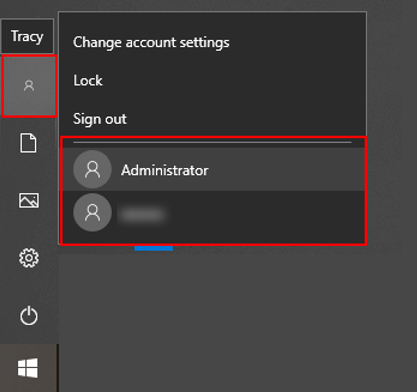This screenshot has width=417, height=392.
Task: Open the Pictures icon in sidebar
Action: [29, 200]
